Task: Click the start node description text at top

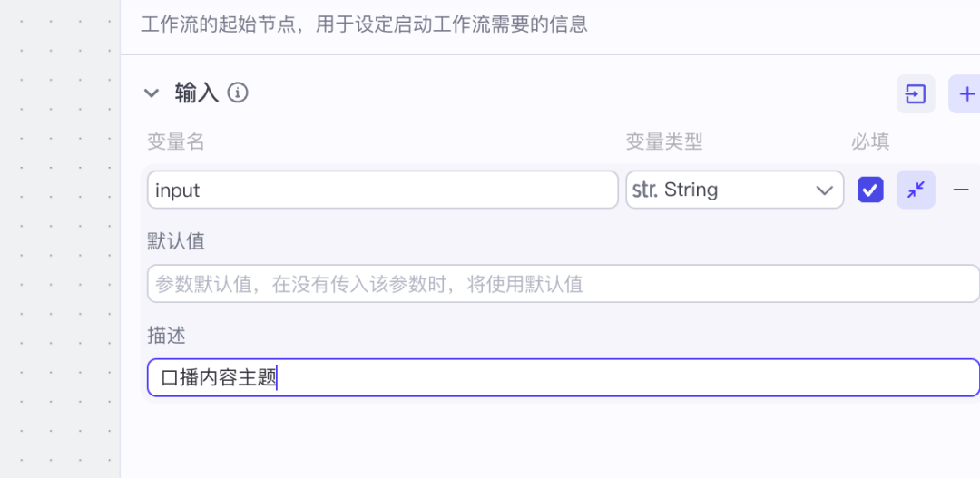Action: point(364,25)
